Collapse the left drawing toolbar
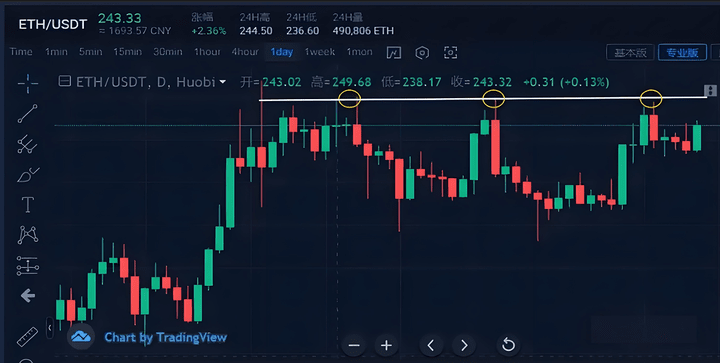The image size is (720, 363). click(x=50, y=328)
